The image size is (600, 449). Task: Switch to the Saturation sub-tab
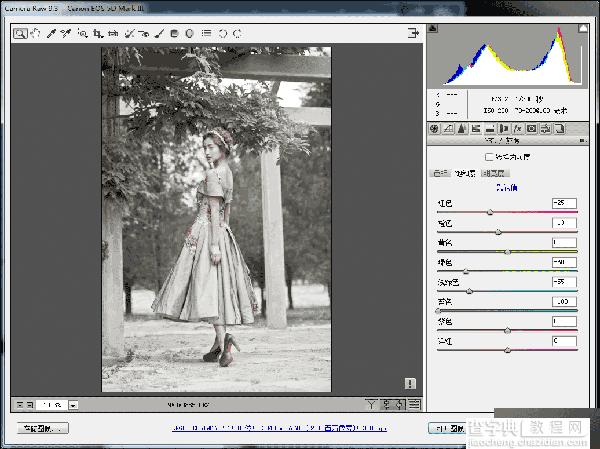click(x=465, y=173)
